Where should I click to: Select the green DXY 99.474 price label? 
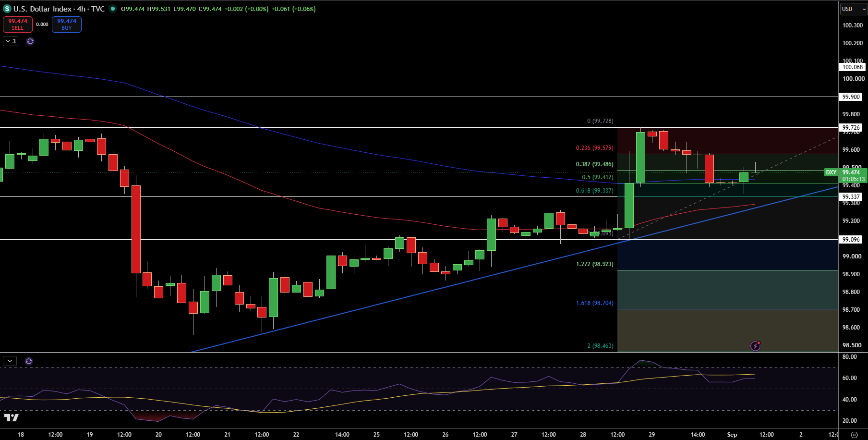pyautogui.click(x=846, y=175)
